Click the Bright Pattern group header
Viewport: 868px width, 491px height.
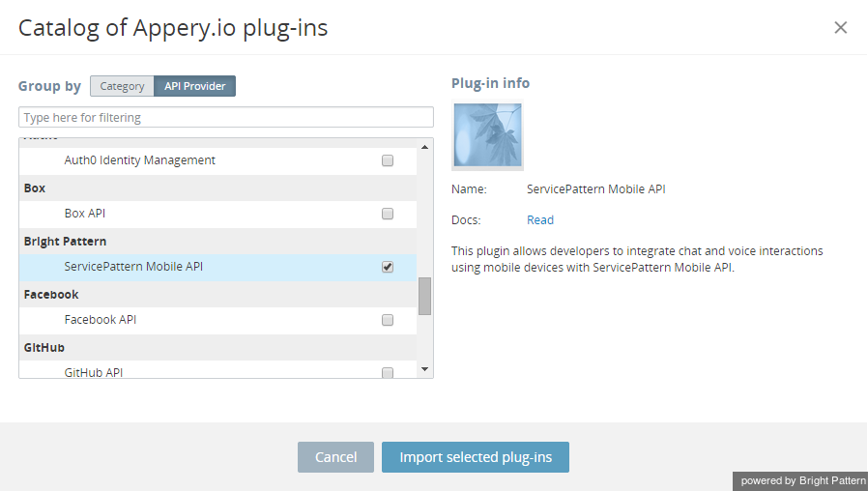point(218,241)
